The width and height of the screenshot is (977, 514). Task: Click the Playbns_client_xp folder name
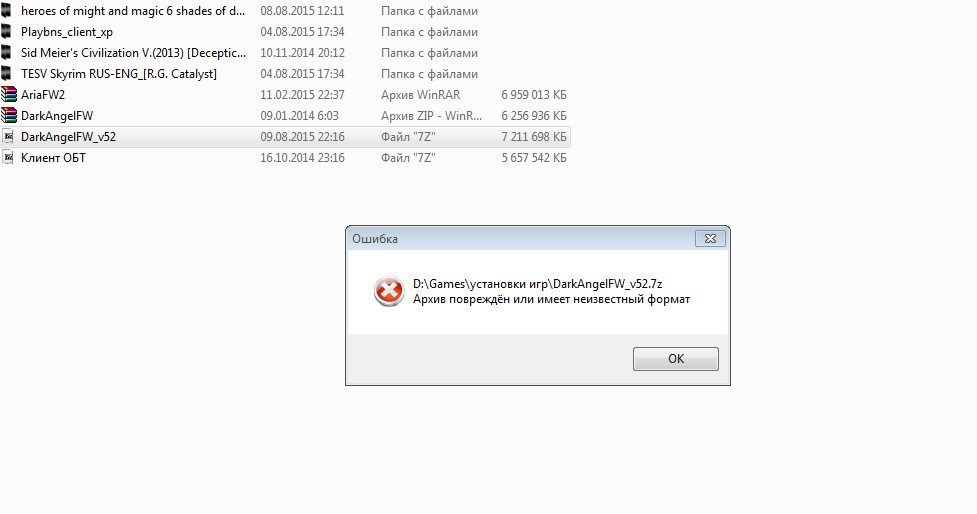pyautogui.click(x=67, y=32)
